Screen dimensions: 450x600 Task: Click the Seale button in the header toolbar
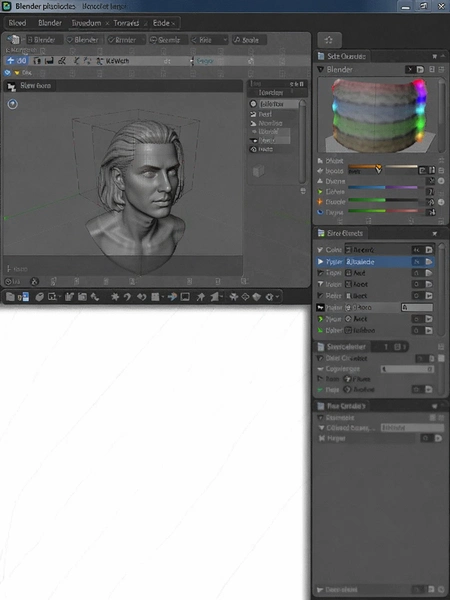[249, 40]
